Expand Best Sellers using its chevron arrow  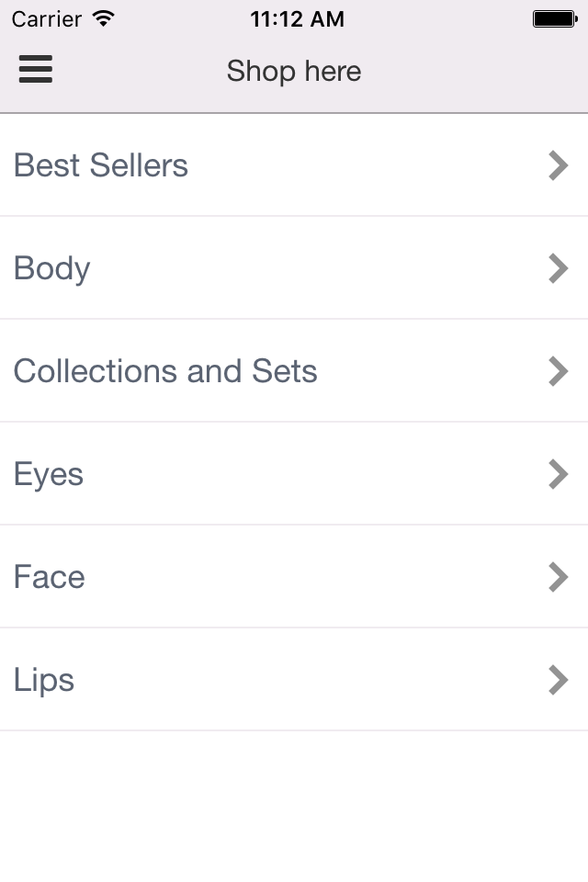pos(559,165)
